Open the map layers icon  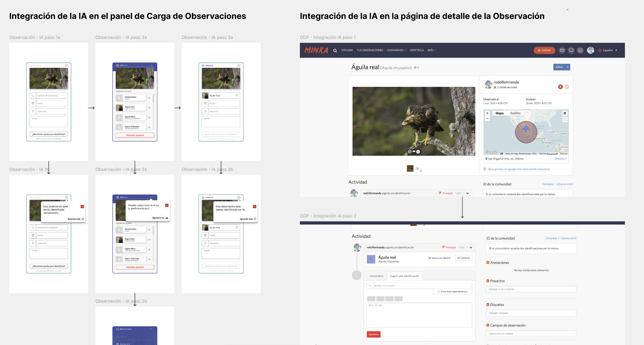565,113
